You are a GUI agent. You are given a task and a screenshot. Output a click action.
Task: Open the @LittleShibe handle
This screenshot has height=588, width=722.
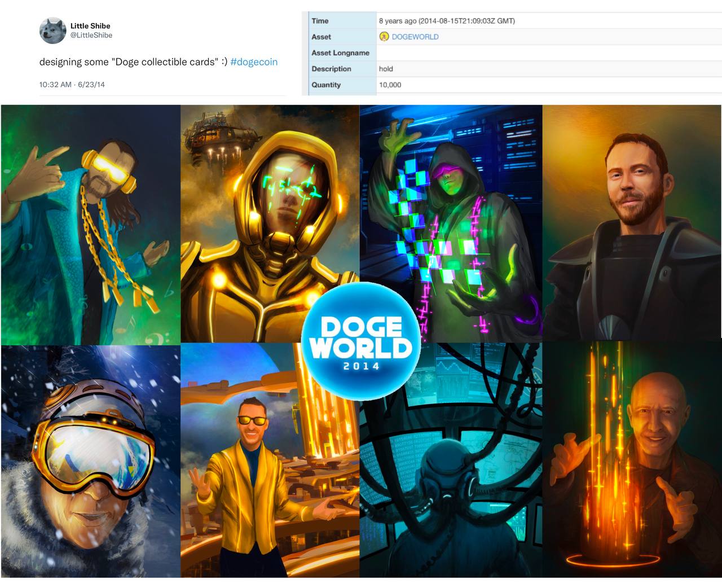[91, 35]
